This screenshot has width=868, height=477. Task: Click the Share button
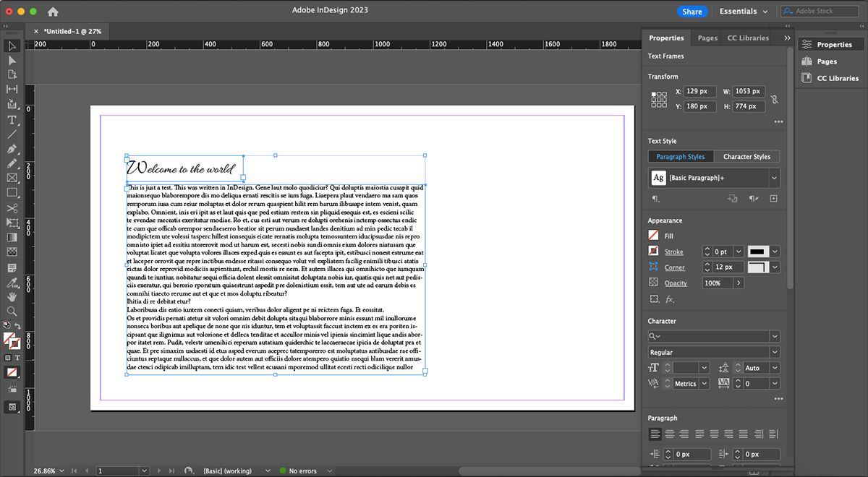(x=692, y=12)
